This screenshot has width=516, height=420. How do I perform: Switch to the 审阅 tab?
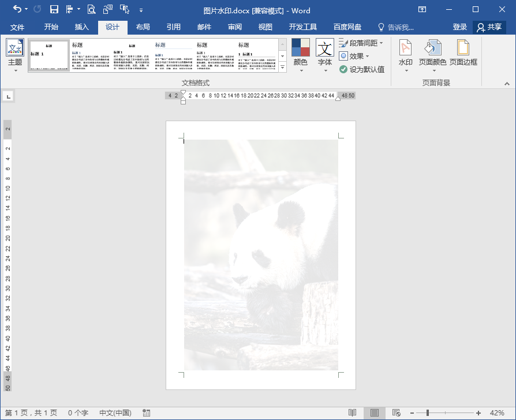[x=235, y=27]
